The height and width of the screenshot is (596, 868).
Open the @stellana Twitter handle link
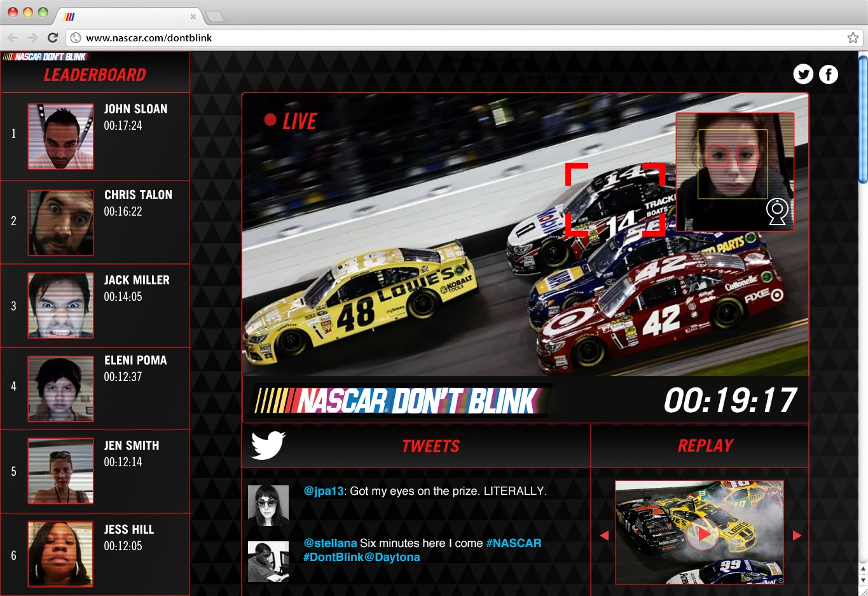tap(330, 543)
